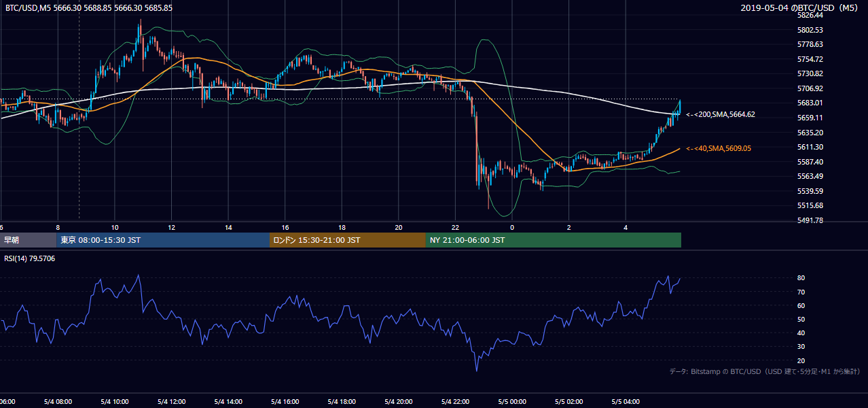Click price axis value 5778.63
The image size is (868, 408).
810,44
